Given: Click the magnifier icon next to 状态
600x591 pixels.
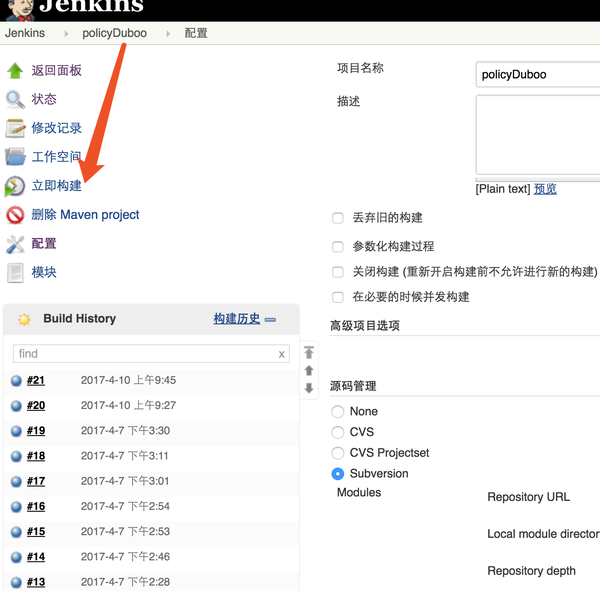Looking at the screenshot, I should click(15, 99).
